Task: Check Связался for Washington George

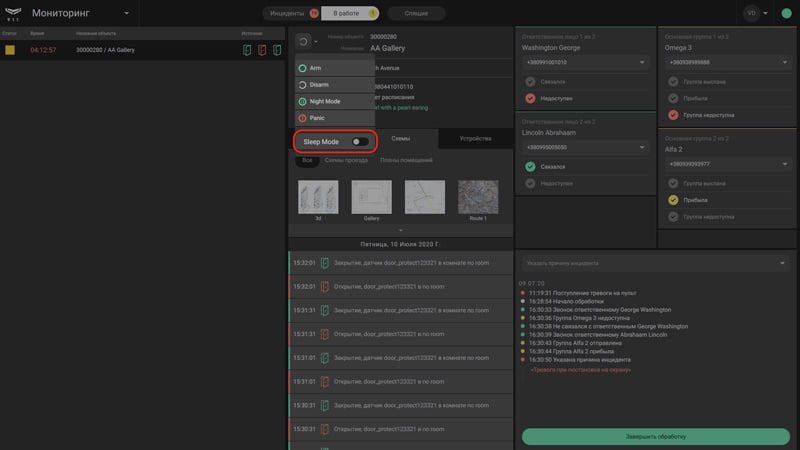Action: [x=530, y=82]
